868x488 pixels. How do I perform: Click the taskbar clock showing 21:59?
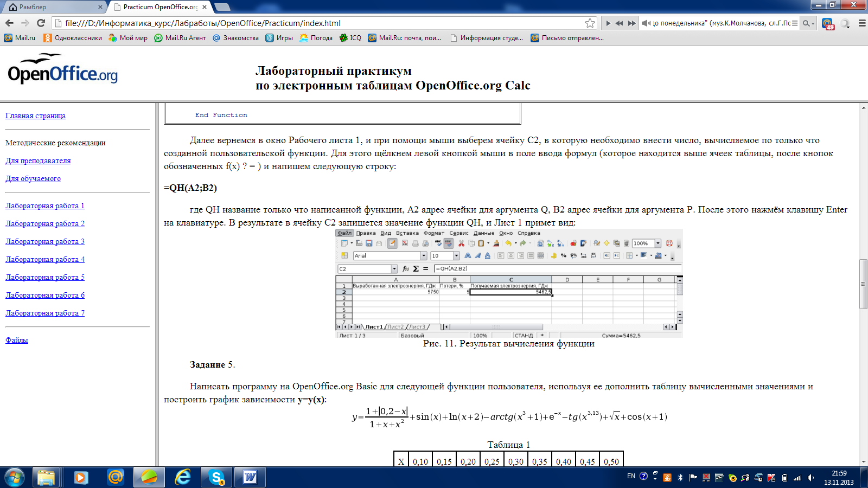click(839, 478)
